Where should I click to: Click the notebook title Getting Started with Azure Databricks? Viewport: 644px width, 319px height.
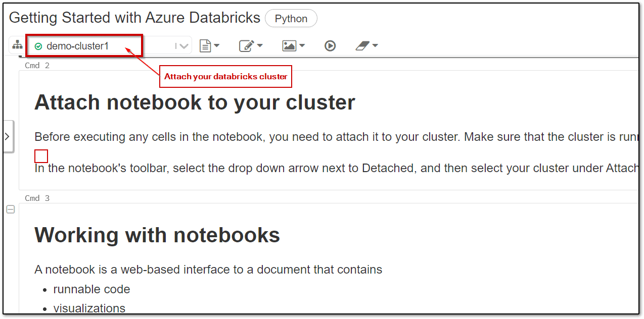coord(134,17)
